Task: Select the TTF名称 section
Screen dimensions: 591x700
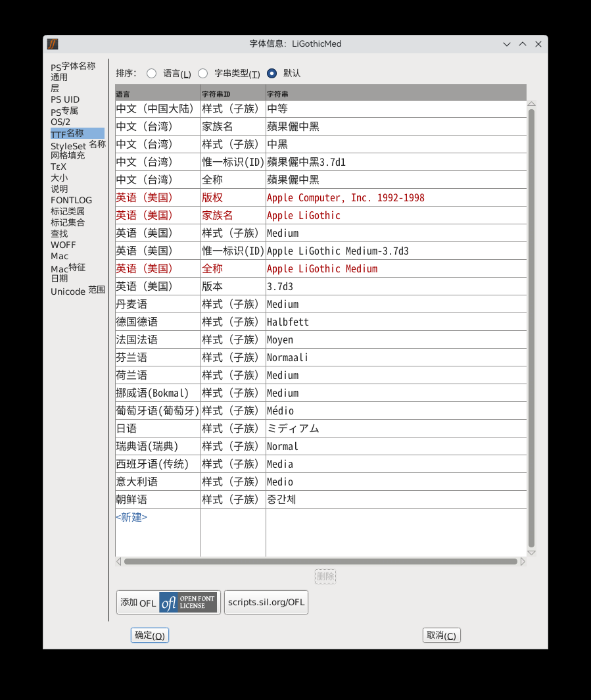Action: point(78,133)
